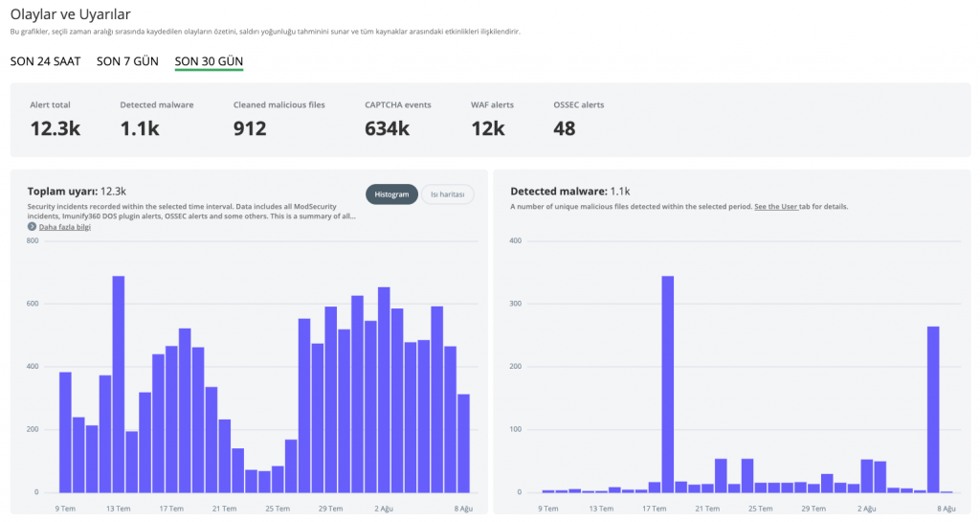This screenshot has width=980, height=522.
Task: Open the See the User link
Action: click(x=775, y=206)
